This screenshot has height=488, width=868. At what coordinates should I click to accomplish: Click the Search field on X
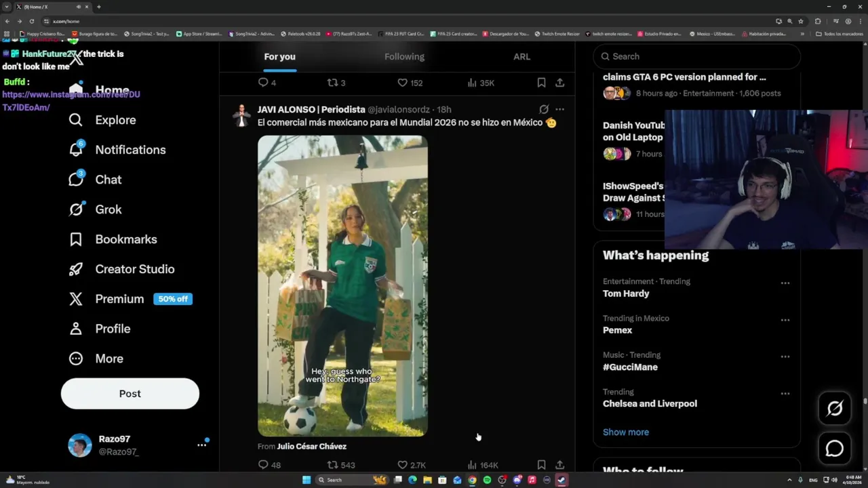[x=696, y=57]
